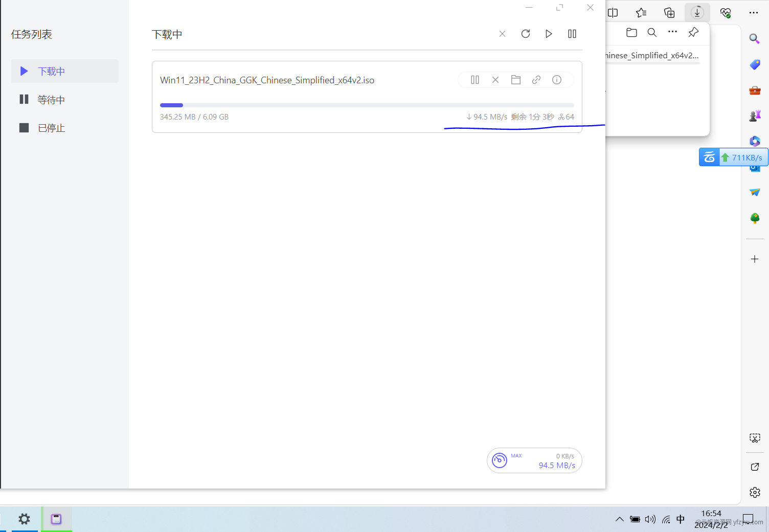
Task: Toggle the browser downloads button
Action: (697, 13)
